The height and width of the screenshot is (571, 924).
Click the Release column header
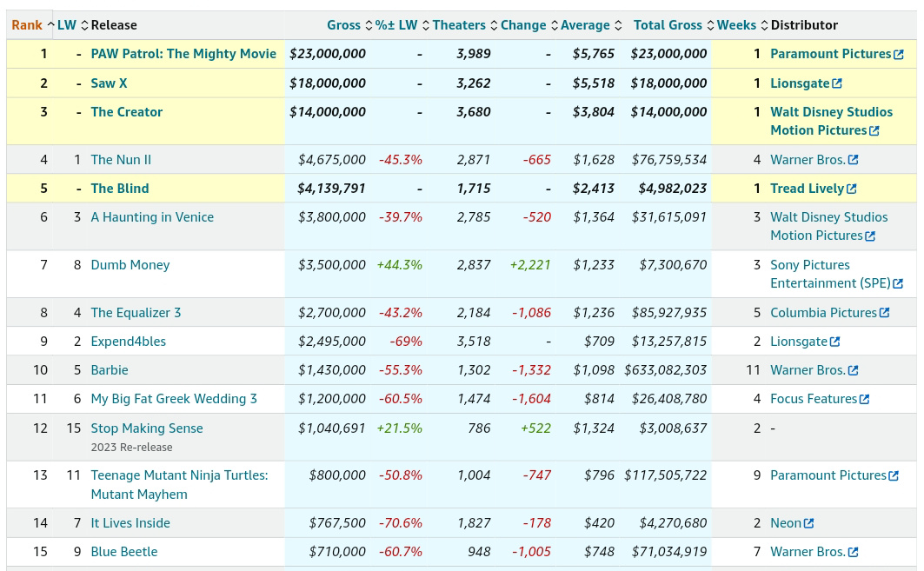(114, 25)
